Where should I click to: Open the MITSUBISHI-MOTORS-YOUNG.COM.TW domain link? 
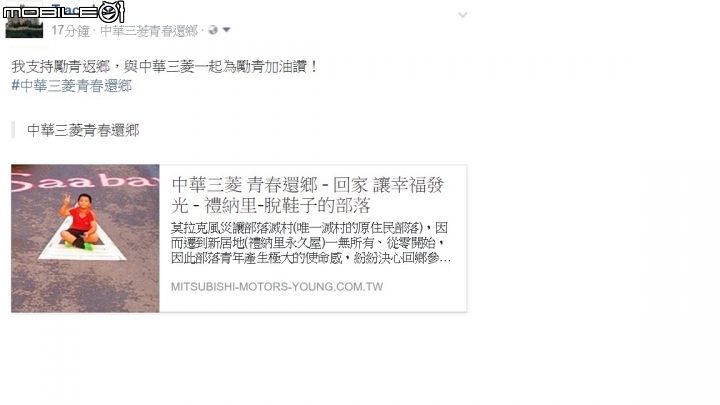[277, 287]
